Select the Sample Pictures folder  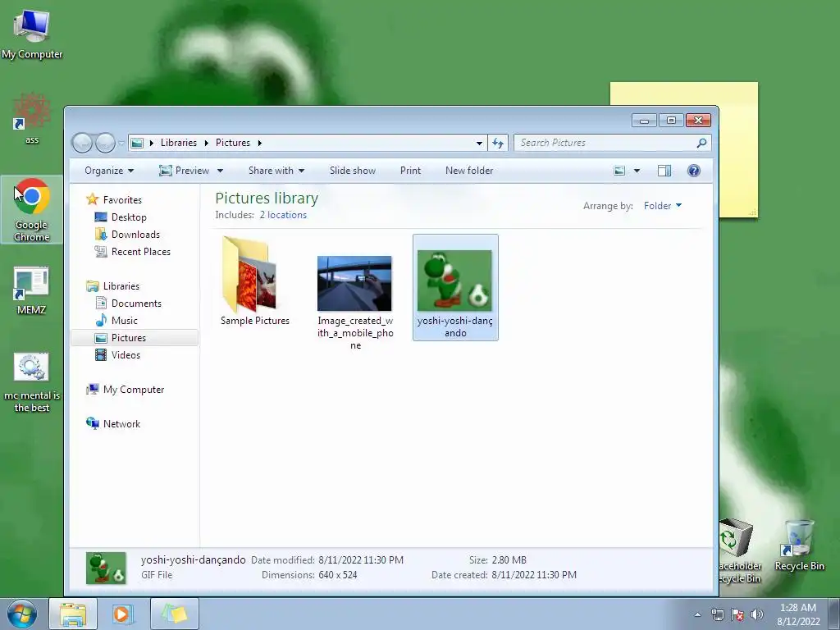[x=255, y=281]
